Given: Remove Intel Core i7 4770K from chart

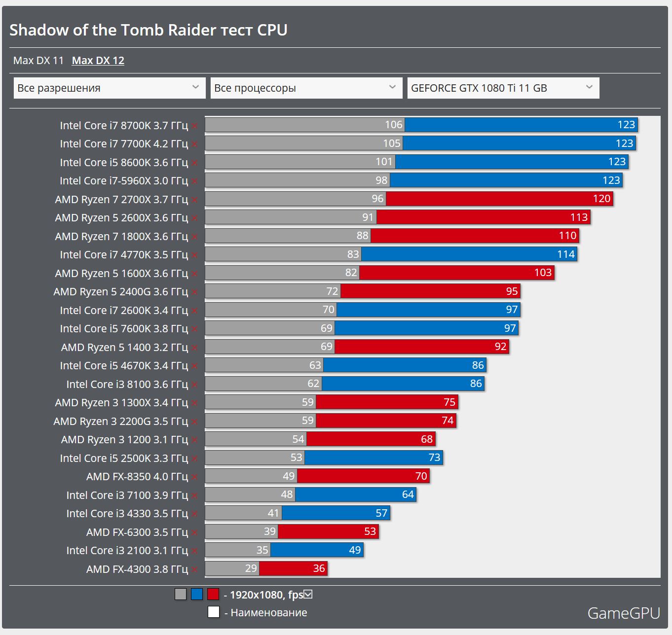Looking at the screenshot, I should (195, 255).
